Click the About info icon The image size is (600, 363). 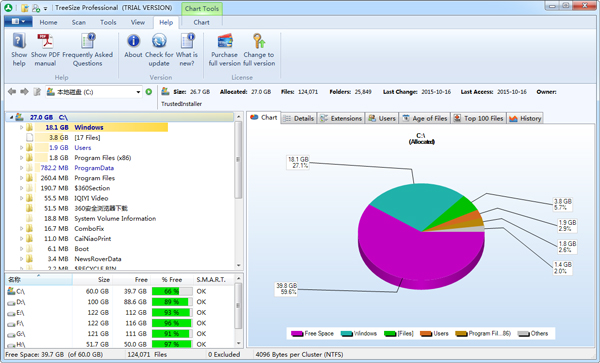point(133,41)
